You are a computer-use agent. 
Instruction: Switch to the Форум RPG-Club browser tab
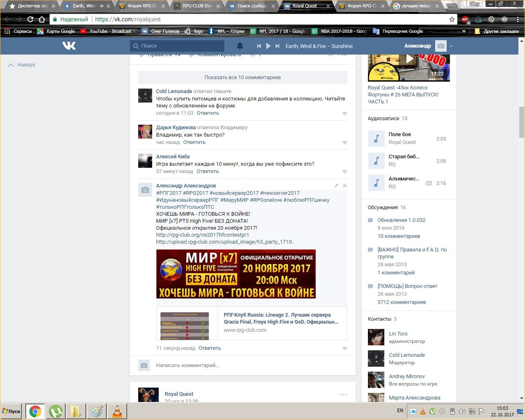(x=142, y=6)
